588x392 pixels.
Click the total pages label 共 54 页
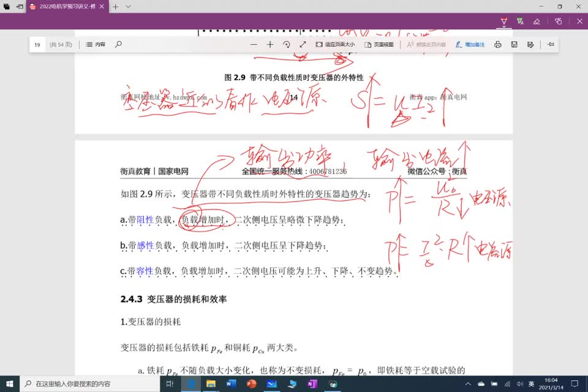(x=61, y=45)
